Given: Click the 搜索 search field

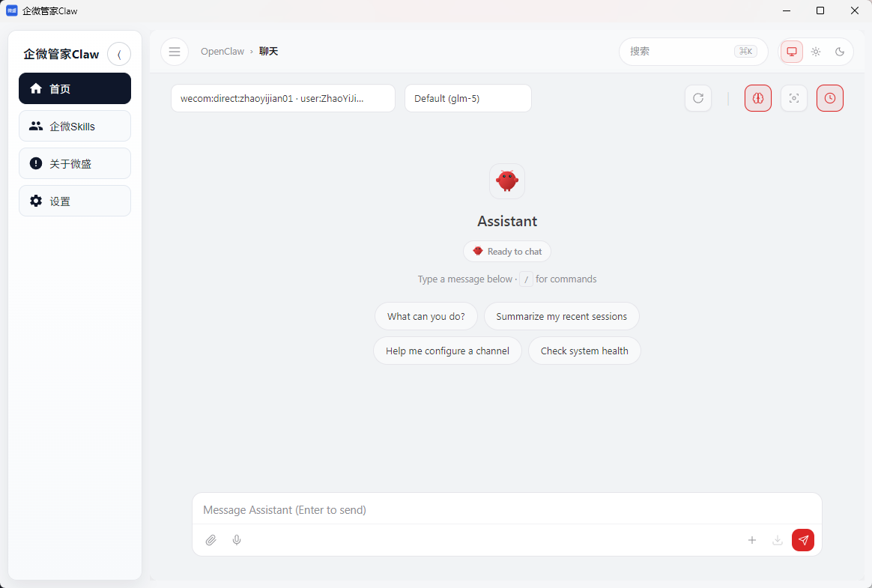Looking at the screenshot, I should point(694,52).
